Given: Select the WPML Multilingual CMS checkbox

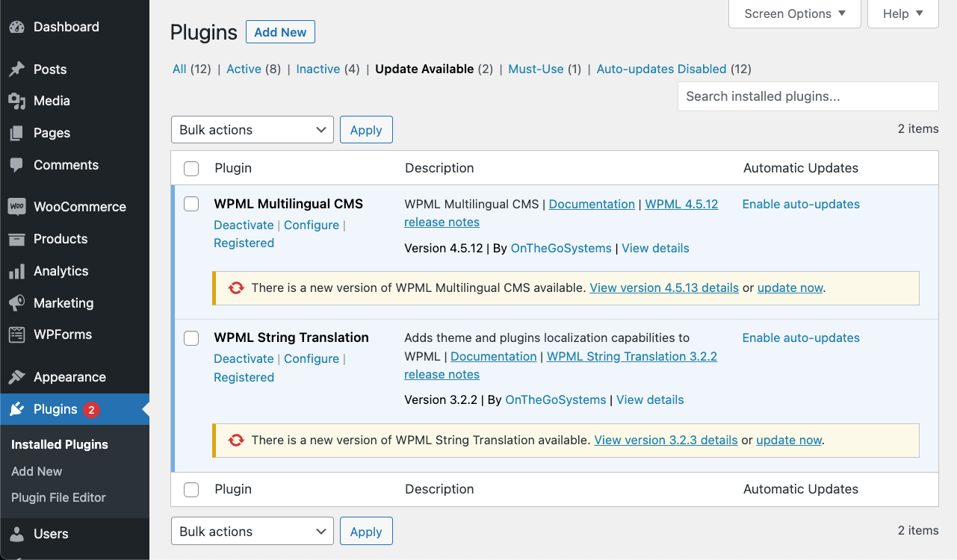Looking at the screenshot, I should pyautogui.click(x=191, y=204).
